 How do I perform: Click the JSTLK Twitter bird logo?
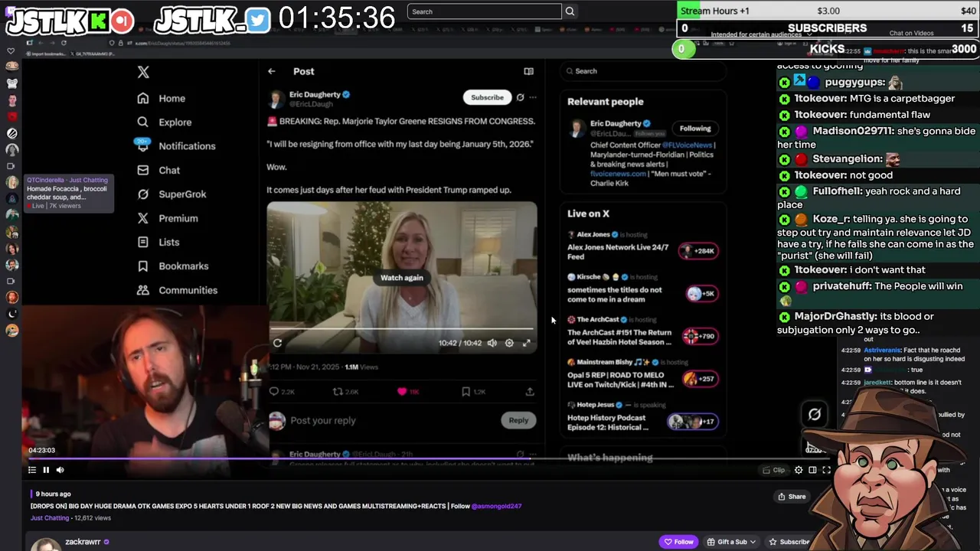click(259, 21)
